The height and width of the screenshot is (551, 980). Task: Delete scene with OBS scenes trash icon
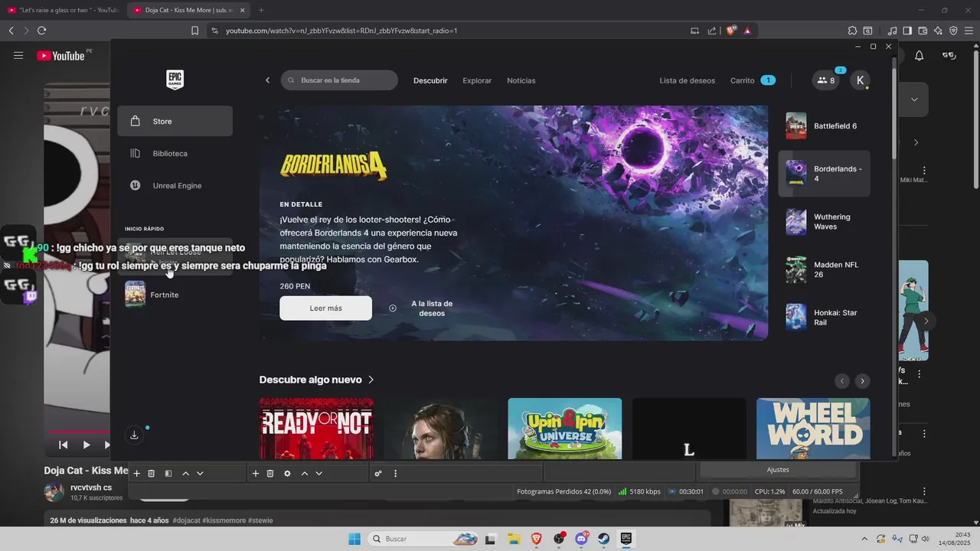click(x=152, y=474)
